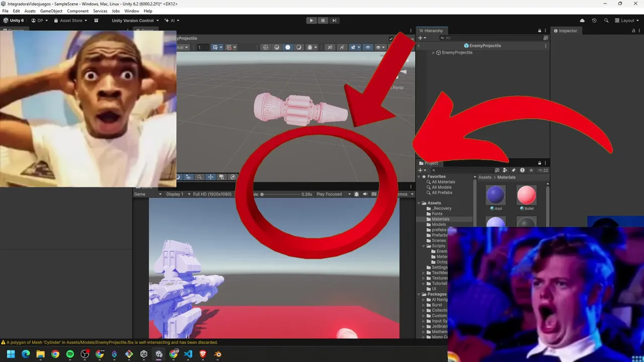Click the Step frame button
Screen dimensions: 644x362
334,21
